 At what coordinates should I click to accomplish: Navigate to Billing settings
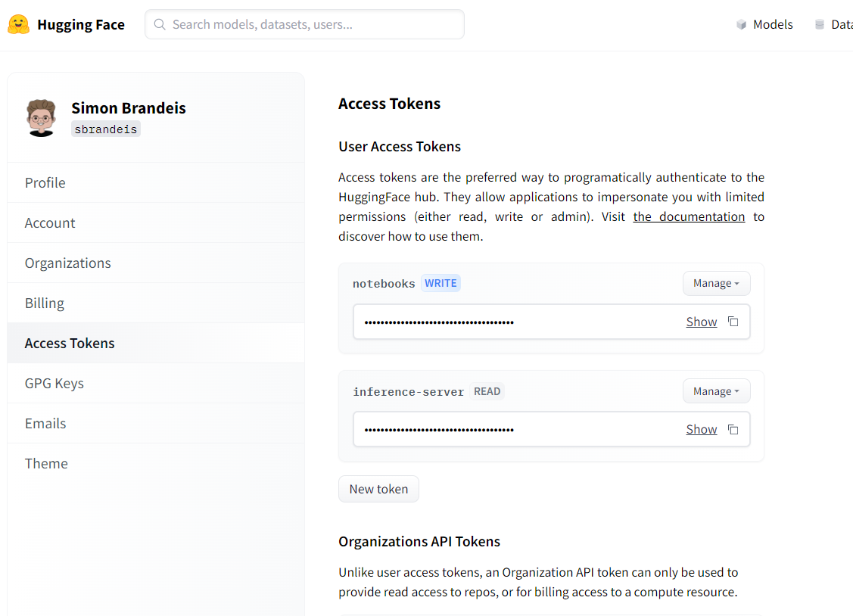156,303
